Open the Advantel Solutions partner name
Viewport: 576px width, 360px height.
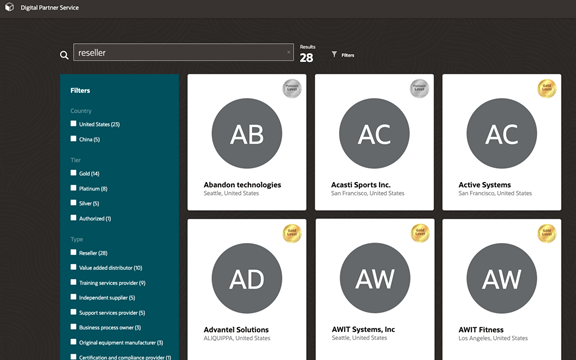236,330
